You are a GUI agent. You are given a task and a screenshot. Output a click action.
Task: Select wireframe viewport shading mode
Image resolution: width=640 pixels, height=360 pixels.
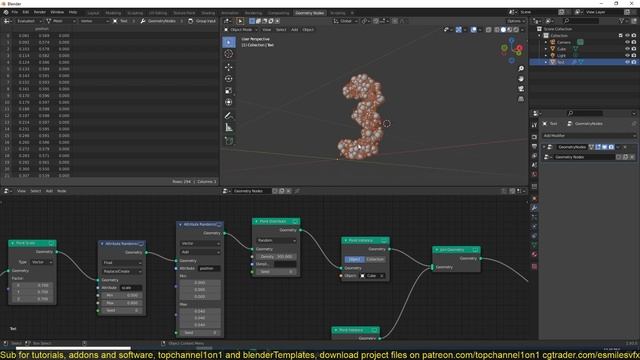pyautogui.click(x=497, y=30)
